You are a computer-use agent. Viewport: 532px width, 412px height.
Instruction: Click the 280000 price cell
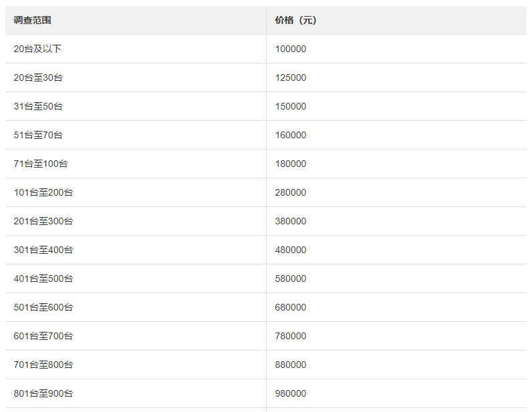pos(291,192)
